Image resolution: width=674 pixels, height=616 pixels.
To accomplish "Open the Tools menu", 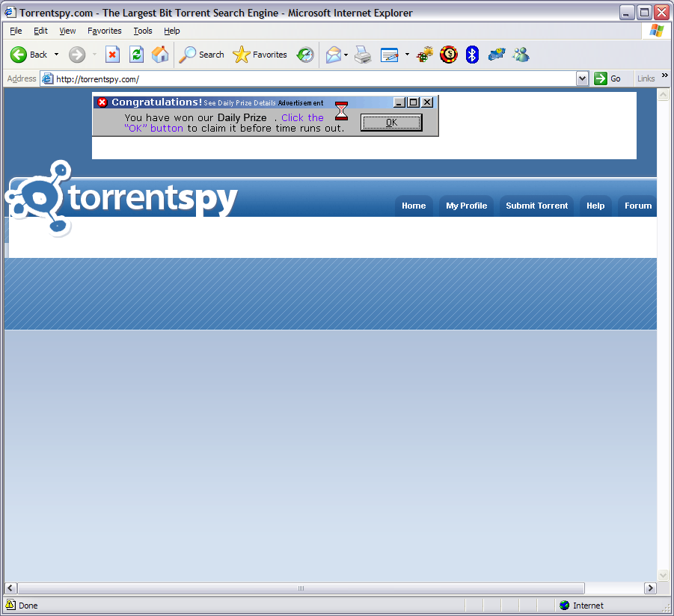I will click(142, 31).
